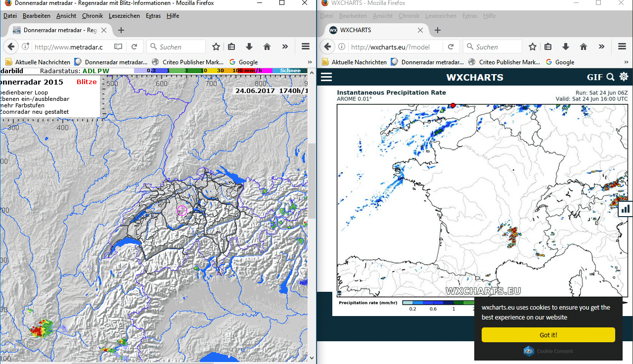This screenshot has width=633, height=364.
Task: Toggle reader view in metradar address bar
Action: (118, 47)
